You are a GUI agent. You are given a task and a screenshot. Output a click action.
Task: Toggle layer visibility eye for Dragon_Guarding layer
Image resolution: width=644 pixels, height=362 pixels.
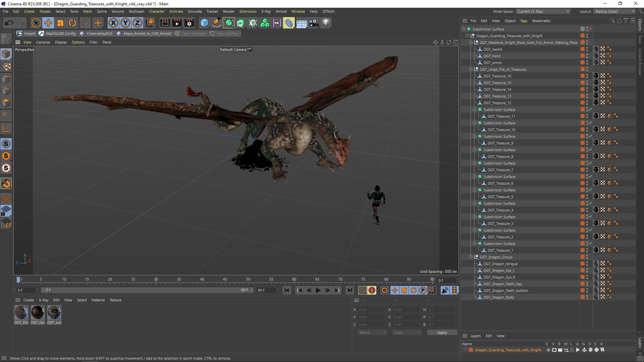tap(554, 350)
